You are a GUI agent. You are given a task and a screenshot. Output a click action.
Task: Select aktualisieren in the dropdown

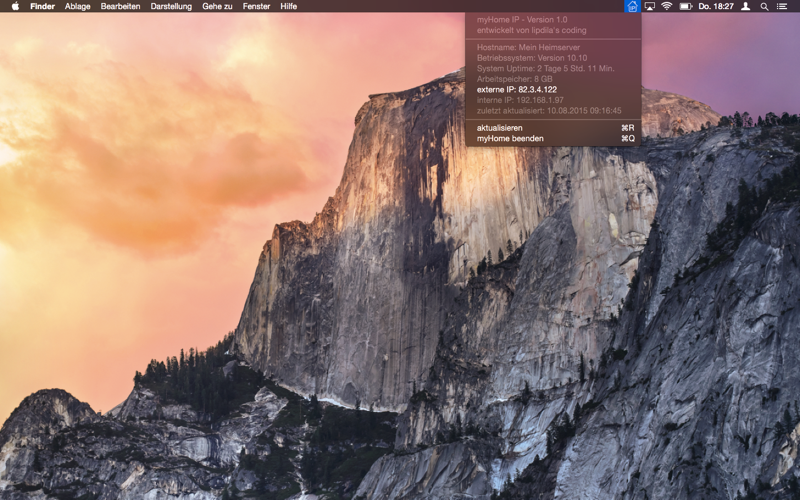(x=553, y=128)
